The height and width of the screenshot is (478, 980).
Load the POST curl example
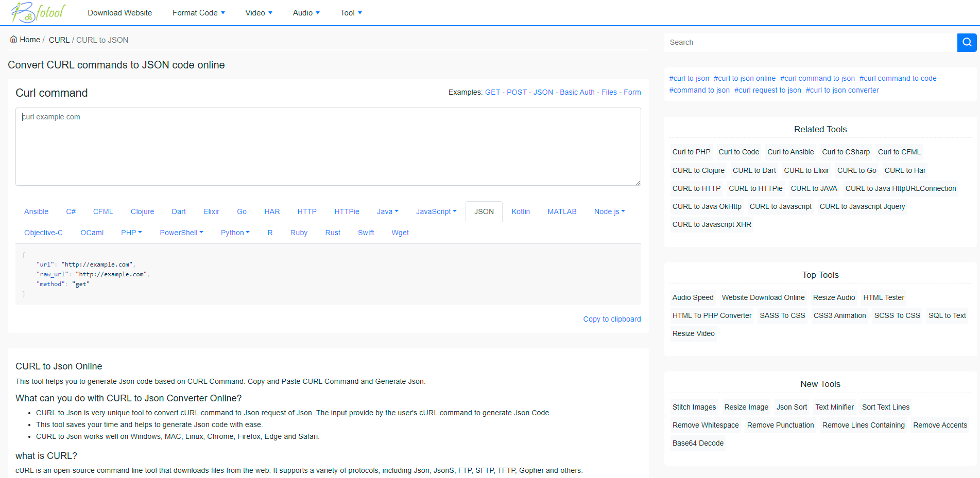click(x=517, y=92)
